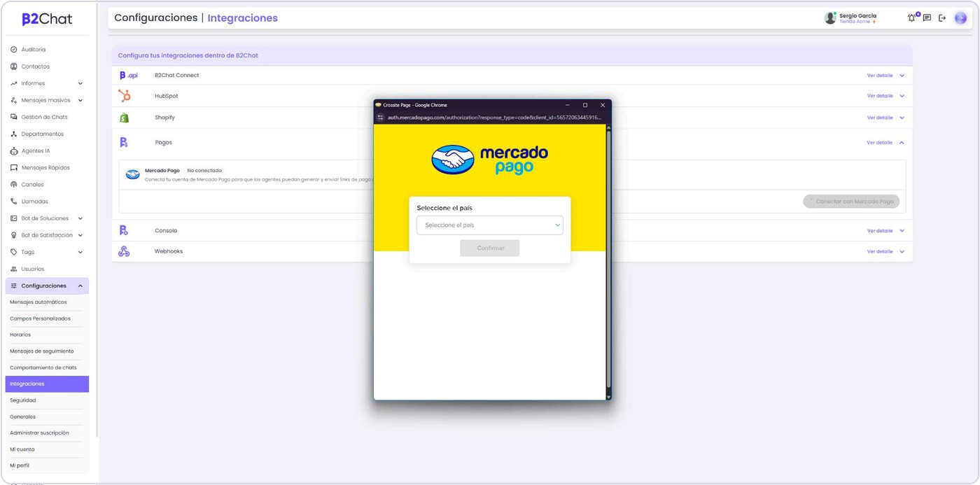Expand Shopify Ver detalle
This screenshot has height=485, width=980.
pyautogui.click(x=885, y=118)
